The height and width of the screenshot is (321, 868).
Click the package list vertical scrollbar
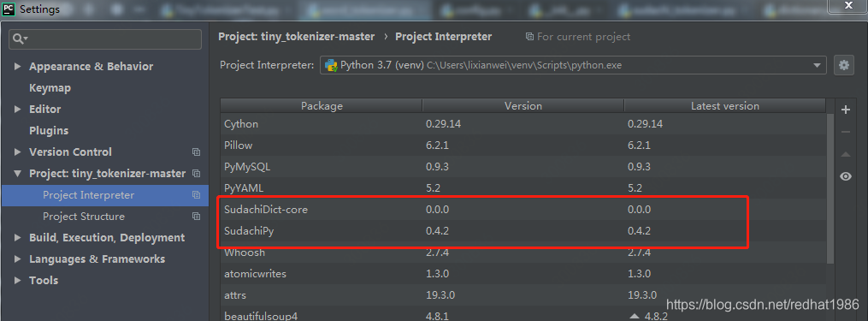pos(830,188)
